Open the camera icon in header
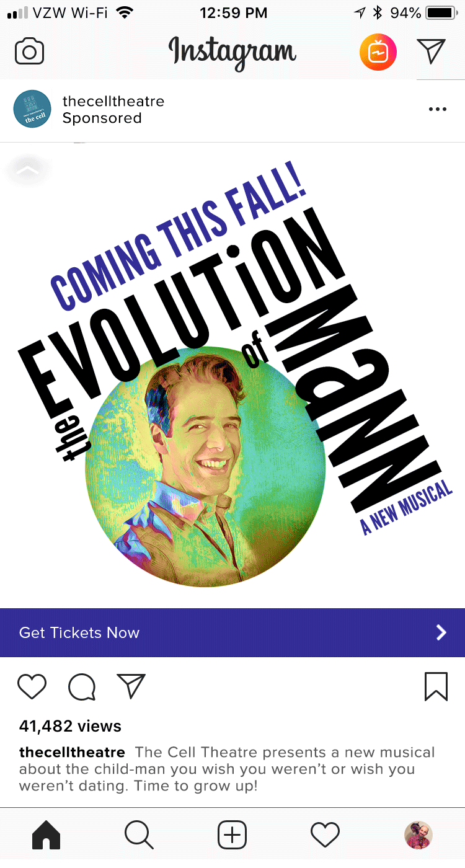The image size is (465, 868). point(29,51)
